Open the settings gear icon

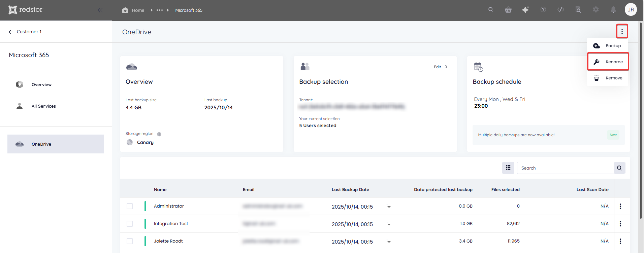596,9
